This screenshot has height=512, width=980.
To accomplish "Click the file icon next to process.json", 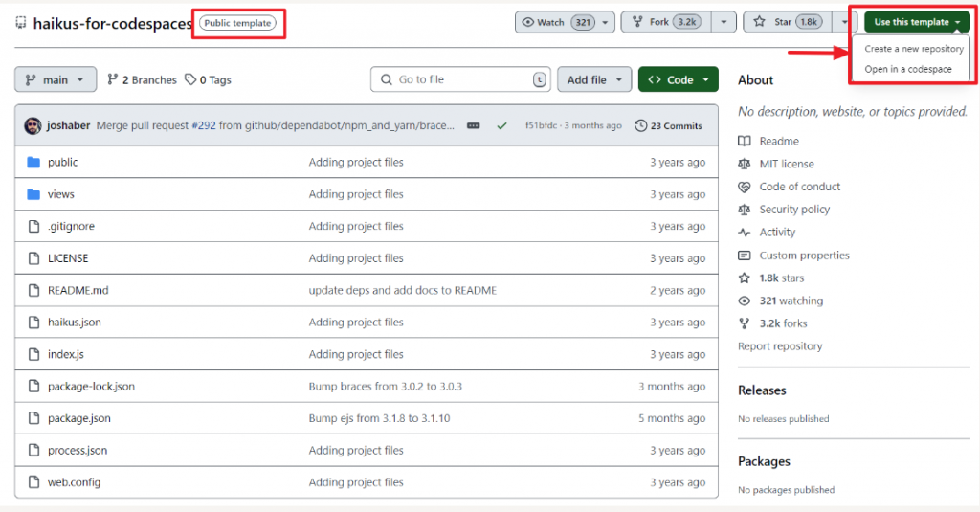I will pyautogui.click(x=33, y=450).
